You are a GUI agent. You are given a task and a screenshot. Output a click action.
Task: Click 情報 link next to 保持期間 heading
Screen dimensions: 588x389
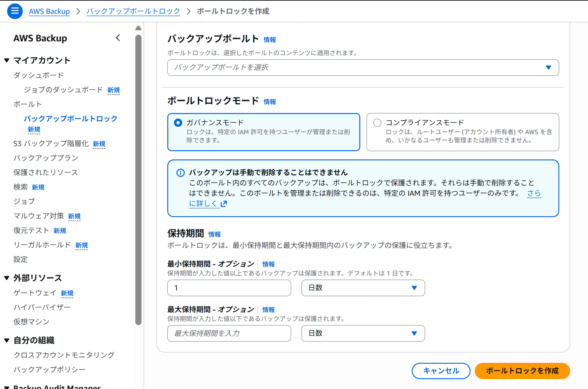tap(214, 234)
